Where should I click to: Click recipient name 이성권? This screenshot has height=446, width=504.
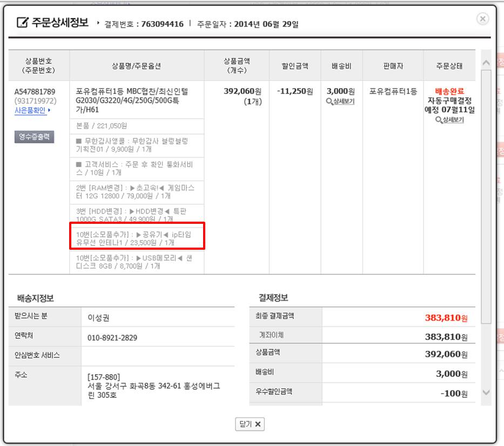98,318
